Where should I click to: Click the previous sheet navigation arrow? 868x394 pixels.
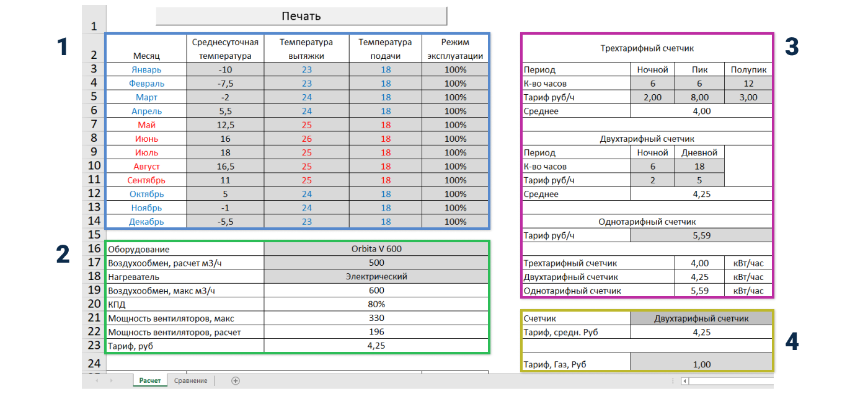[x=96, y=381]
